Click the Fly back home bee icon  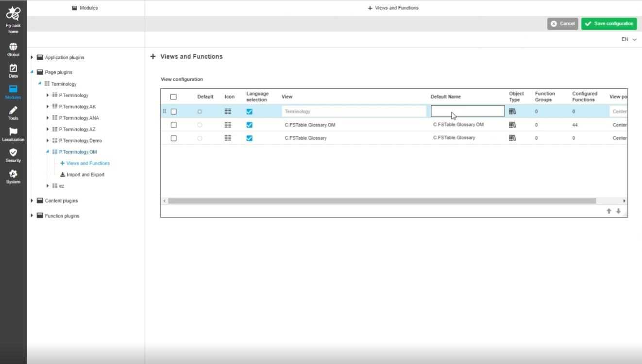(x=13, y=14)
